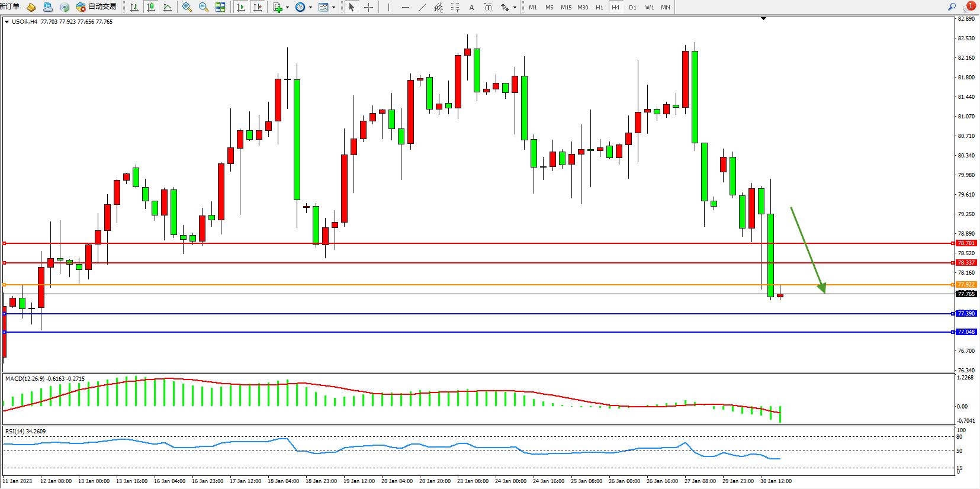
Task: Expand the indicators list dropdown arrow
Action: point(288,8)
